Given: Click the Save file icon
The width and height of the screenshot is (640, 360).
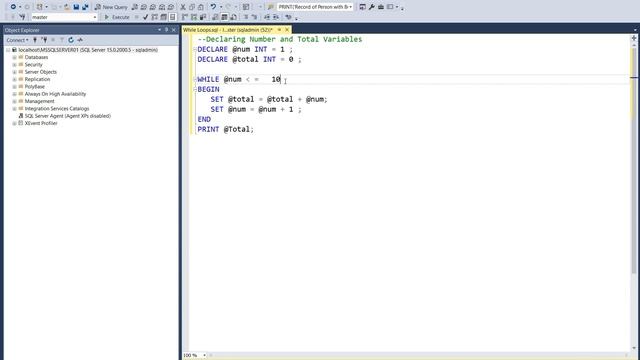Looking at the screenshot, I should coord(76,7).
